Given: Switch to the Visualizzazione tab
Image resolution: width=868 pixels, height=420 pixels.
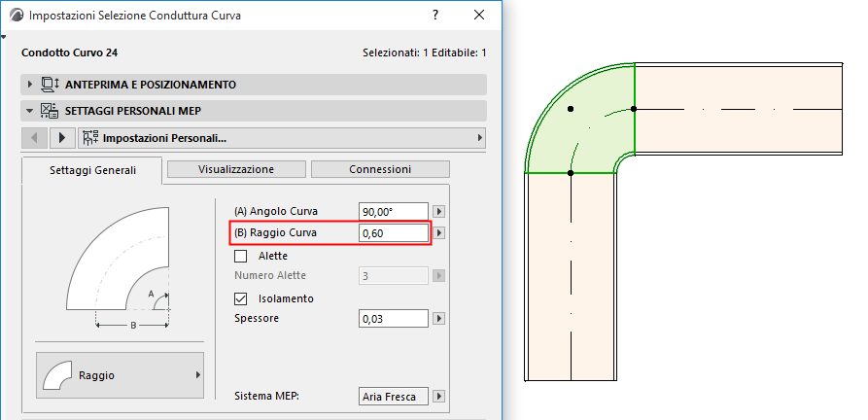Looking at the screenshot, I should coord(236,169).
